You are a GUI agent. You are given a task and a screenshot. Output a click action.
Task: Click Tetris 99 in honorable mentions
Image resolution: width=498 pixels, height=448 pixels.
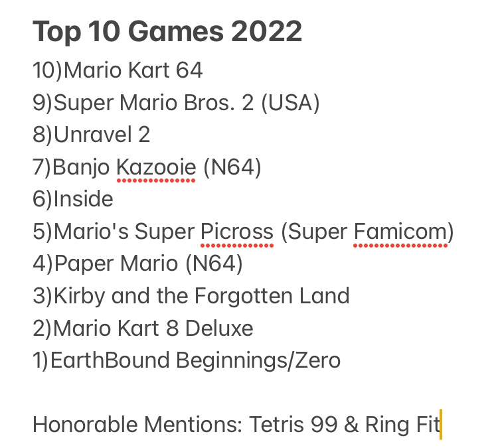[x=293, y=425]
